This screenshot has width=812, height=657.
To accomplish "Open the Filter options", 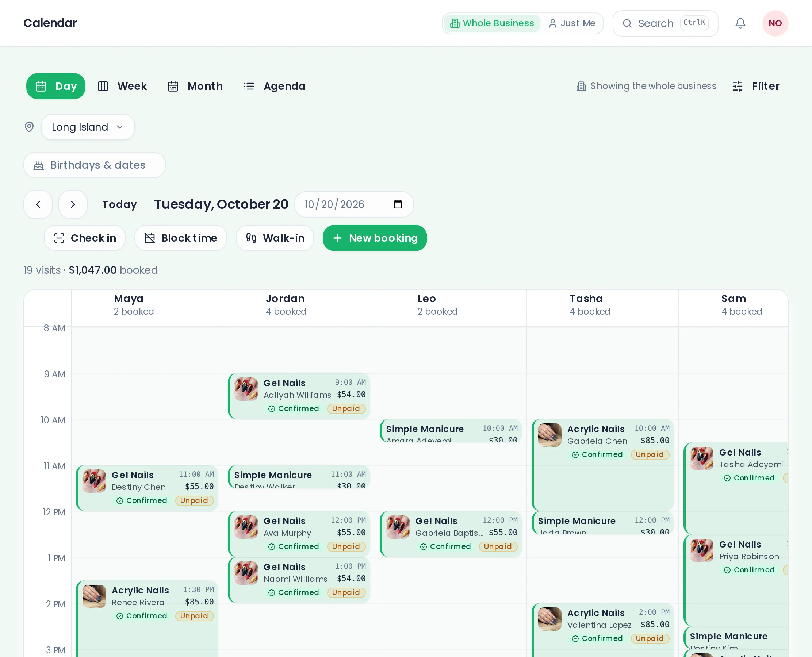I will [756, 86].
